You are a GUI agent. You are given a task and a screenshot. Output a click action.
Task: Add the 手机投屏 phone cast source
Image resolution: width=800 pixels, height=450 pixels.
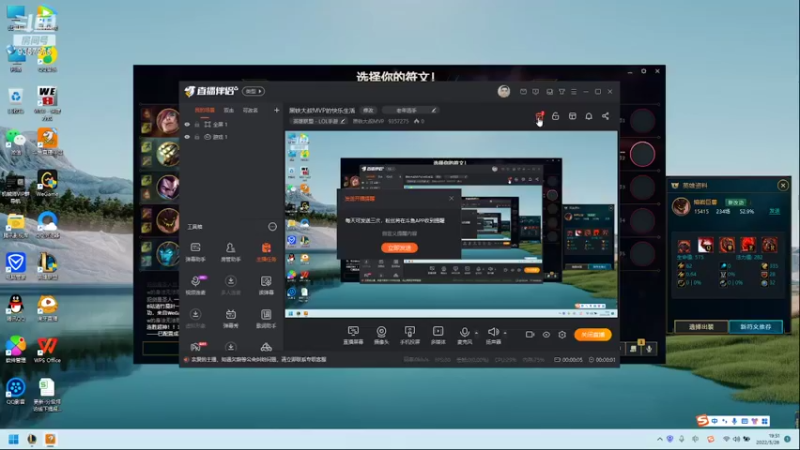(410, 335)
